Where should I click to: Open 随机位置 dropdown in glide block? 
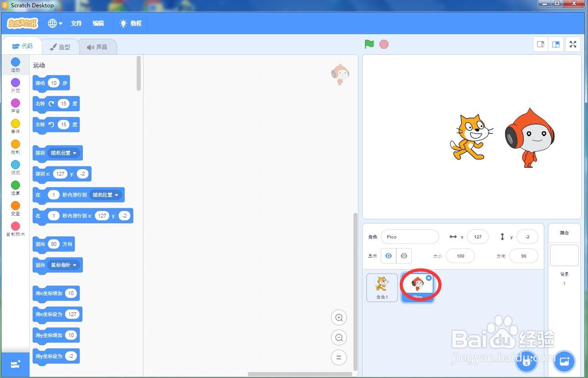(106, 195)
